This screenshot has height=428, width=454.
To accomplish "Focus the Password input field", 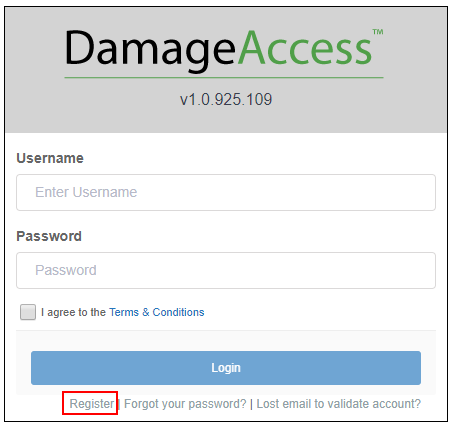I will pos(226,270).
